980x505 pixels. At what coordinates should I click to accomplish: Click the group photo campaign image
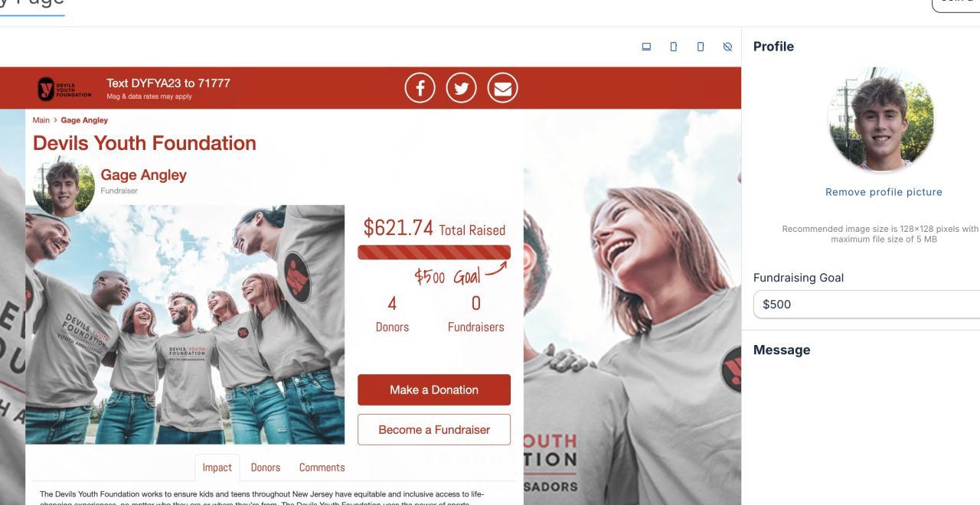[x=185, y=324]
